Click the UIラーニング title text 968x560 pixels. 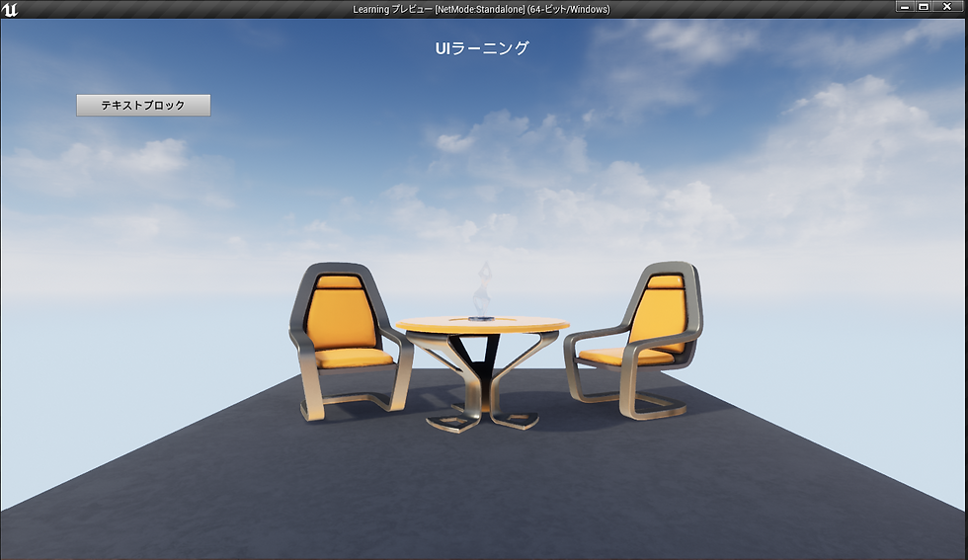coord(482,48)
